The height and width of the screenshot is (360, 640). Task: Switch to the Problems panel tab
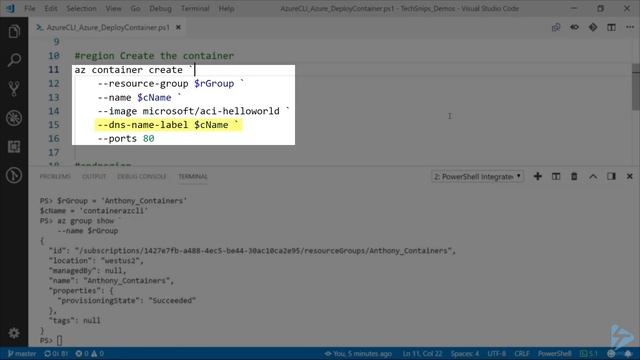(55, 176)
